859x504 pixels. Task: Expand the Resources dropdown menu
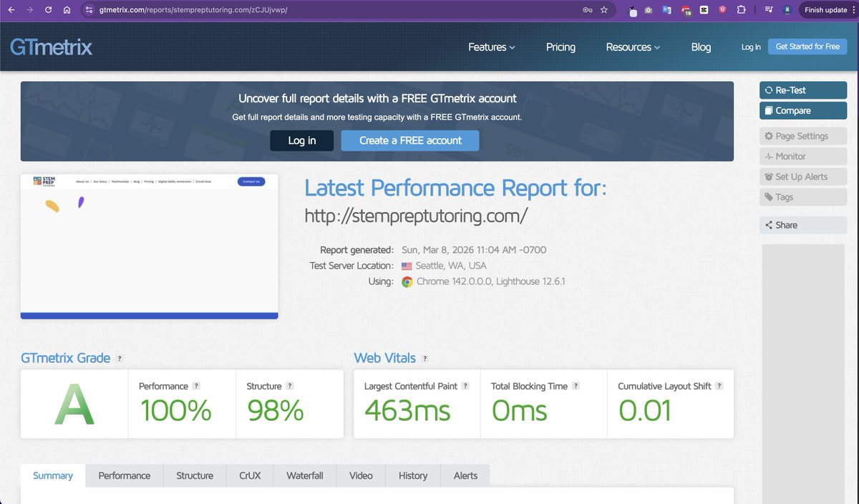pos(633,47)
